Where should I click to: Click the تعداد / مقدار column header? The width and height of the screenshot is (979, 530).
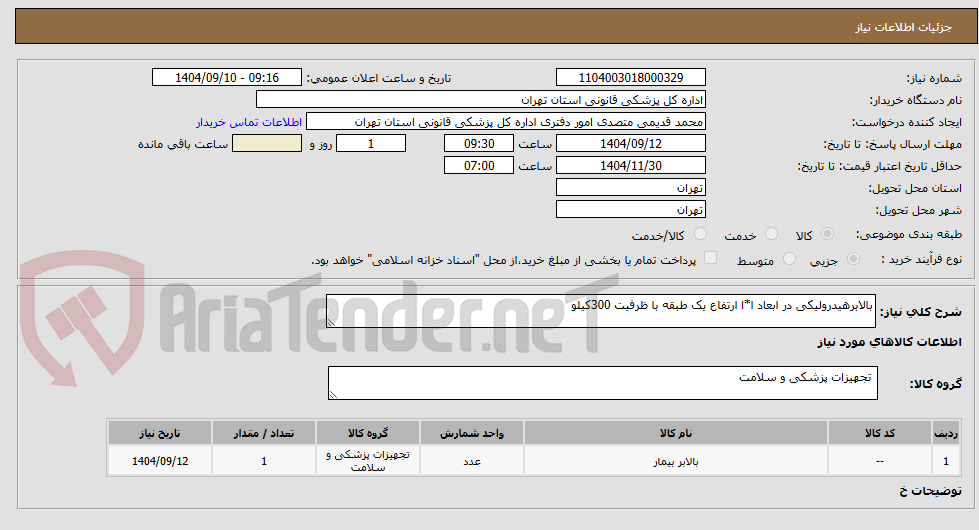click(x=263, y=433)
